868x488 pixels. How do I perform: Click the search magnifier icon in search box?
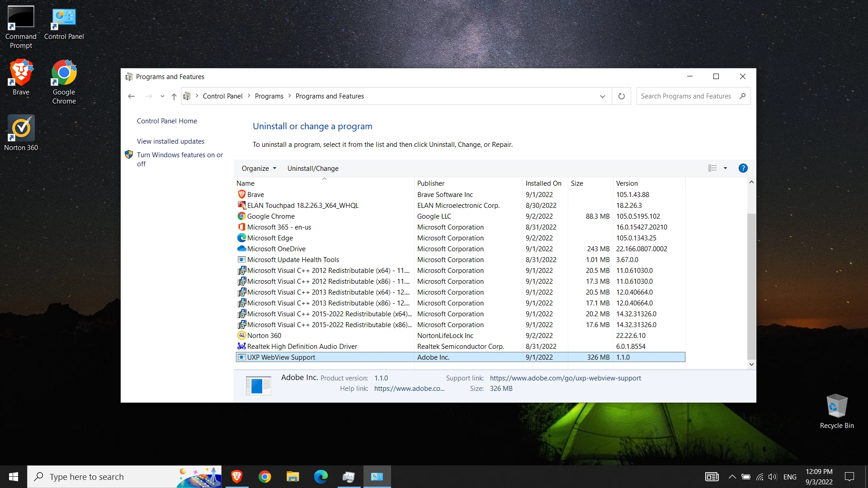[x=742, y=96]
